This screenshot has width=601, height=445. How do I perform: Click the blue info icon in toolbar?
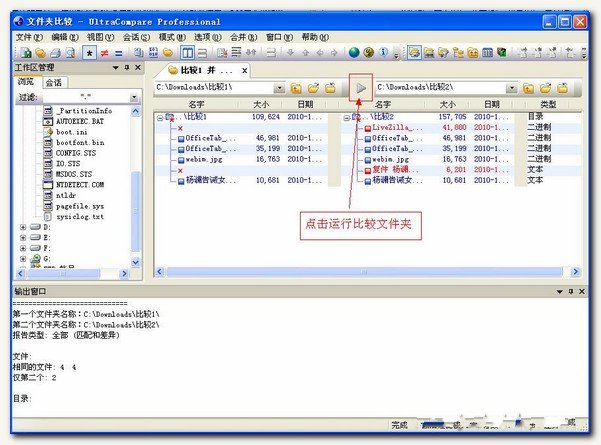[383, 52]
